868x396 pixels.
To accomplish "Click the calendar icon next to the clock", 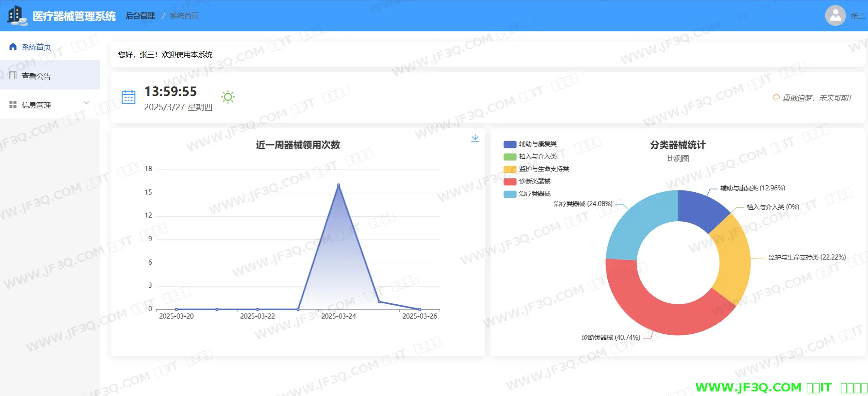I will pos(128,97).
